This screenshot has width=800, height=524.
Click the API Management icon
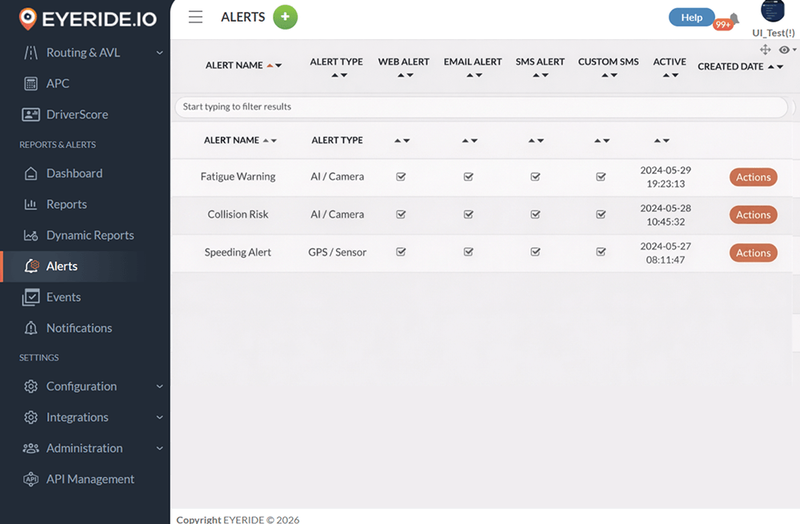pos(31,479)
